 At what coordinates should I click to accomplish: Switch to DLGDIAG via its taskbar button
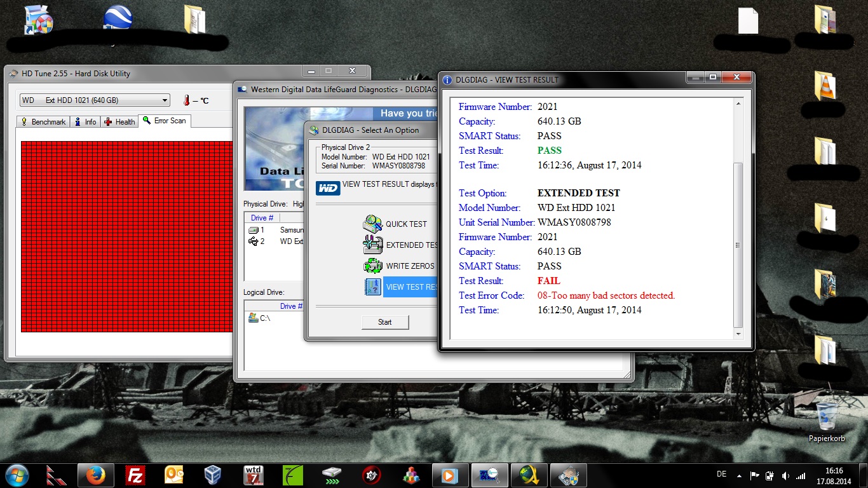489,475
